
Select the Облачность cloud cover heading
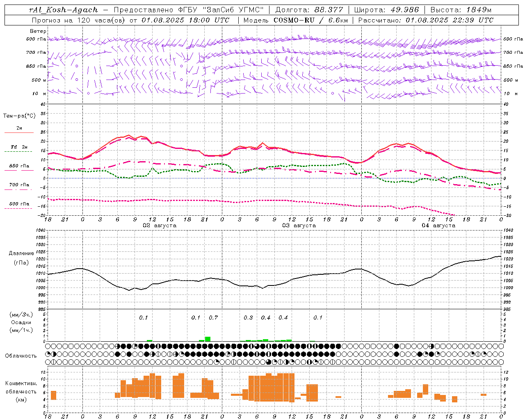click(x=21, y=356)
